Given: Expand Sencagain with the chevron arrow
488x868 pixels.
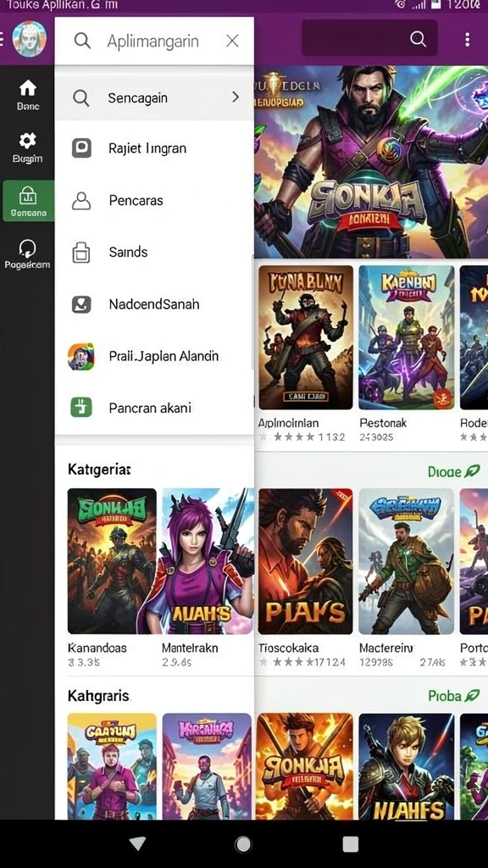Looking at the screenshot, I should [x=236, y=97].
